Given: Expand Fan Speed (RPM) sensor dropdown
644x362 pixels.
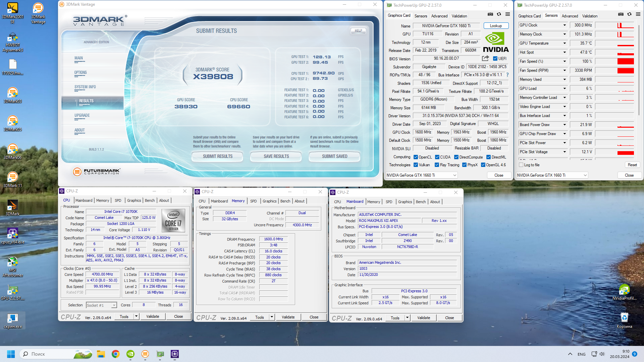Looking at the screenshot, I should click(565, 70).
